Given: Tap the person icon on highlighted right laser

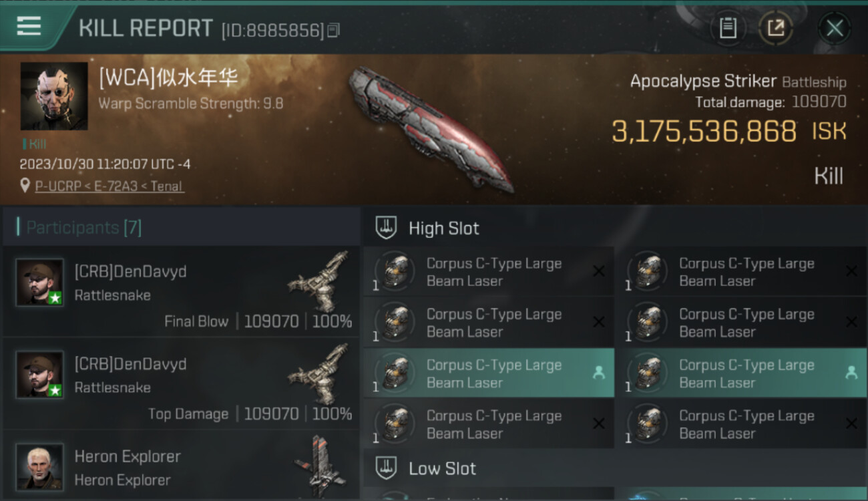Looking at the screenshot, I should pyautogui.click(x=851, y=373).
